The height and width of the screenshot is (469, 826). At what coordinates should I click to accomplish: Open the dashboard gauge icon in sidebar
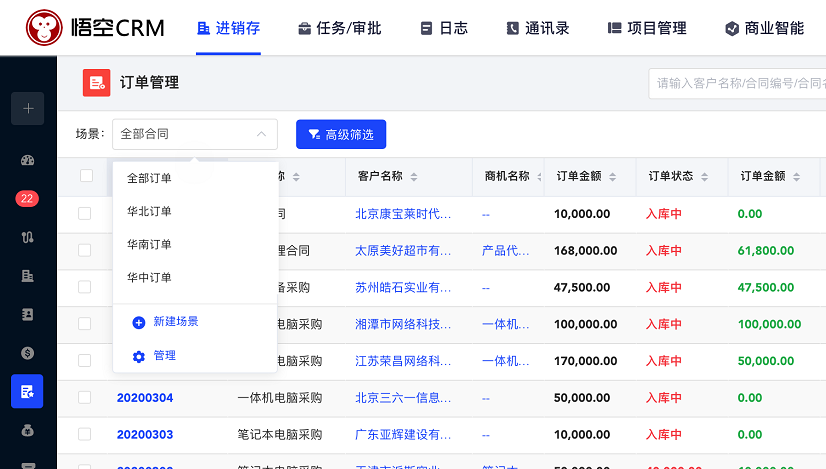(x=27, y=160)
